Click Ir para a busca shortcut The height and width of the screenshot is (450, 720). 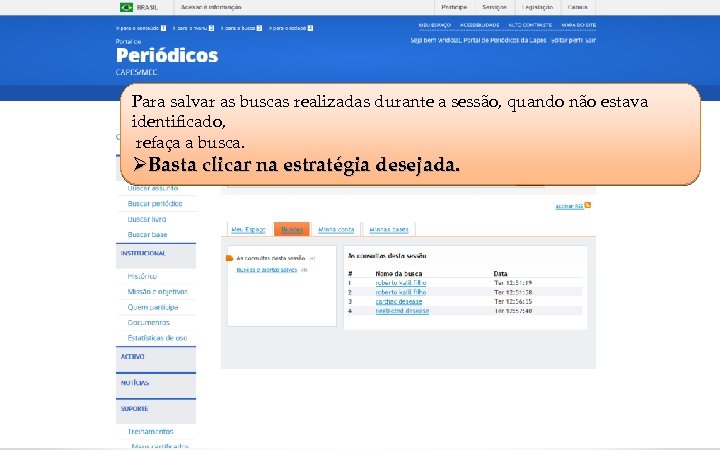click(242, 28)
